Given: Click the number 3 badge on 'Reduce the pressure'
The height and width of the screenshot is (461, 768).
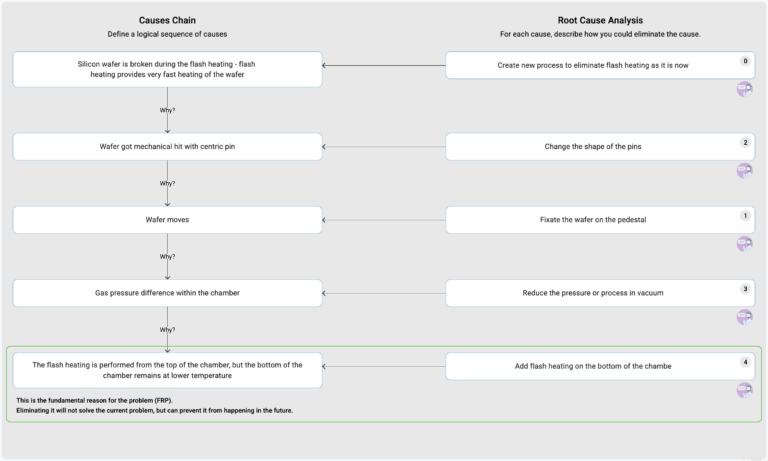Looking at the screenshot, I should (x=745, y=289).
